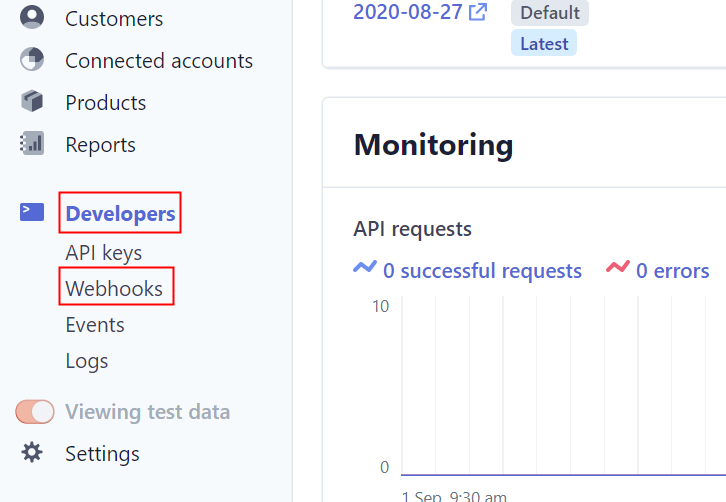Click the external link icon beside 2020-08-27
726x502 pixels.
(479, 12)
